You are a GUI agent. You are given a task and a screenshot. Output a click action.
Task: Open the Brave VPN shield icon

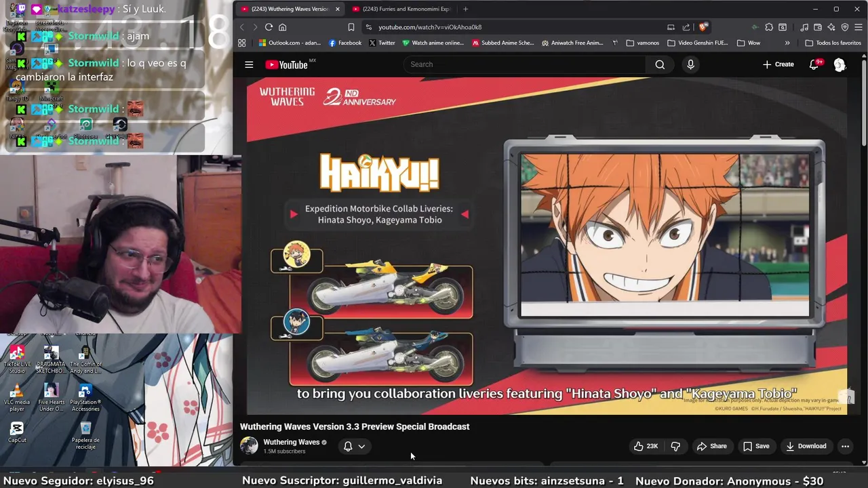(845, 27)
